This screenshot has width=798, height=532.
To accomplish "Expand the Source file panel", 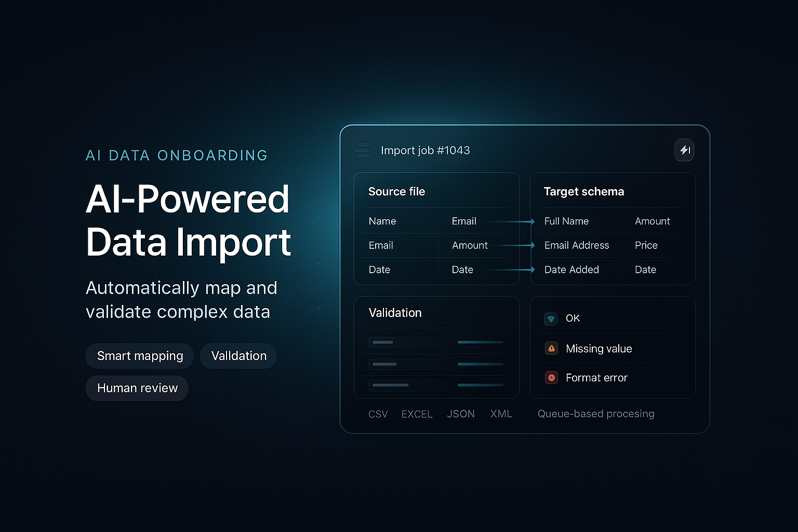I will pos(397,191).
